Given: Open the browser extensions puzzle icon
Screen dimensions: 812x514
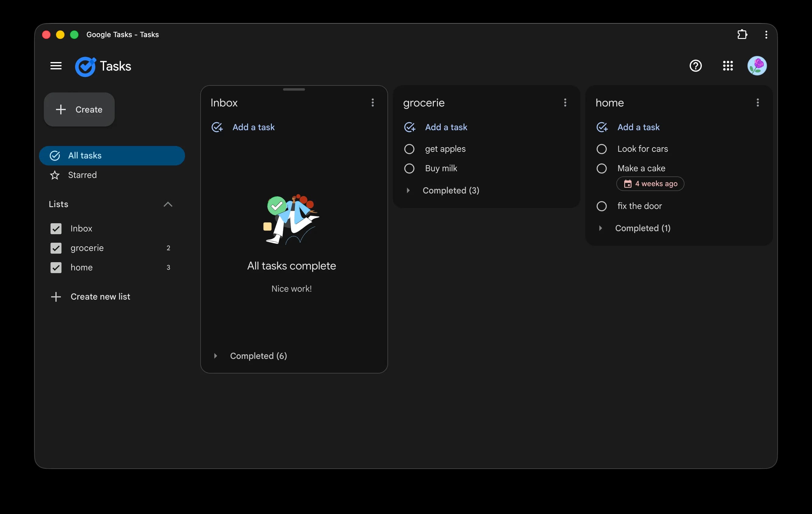Looking at the screenshot, I should (742, 34).
